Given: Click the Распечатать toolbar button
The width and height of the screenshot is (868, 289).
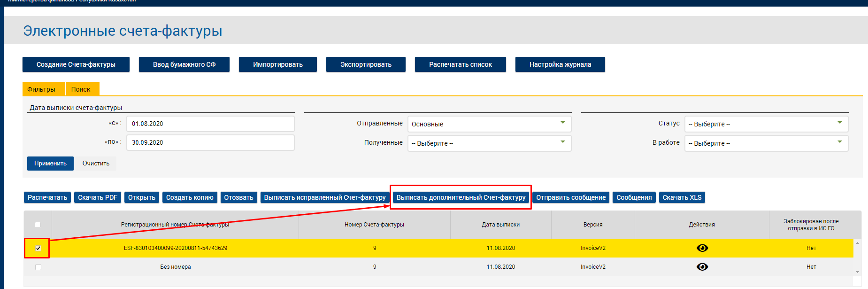Looking at the screenshot, I should coord(47,197).
